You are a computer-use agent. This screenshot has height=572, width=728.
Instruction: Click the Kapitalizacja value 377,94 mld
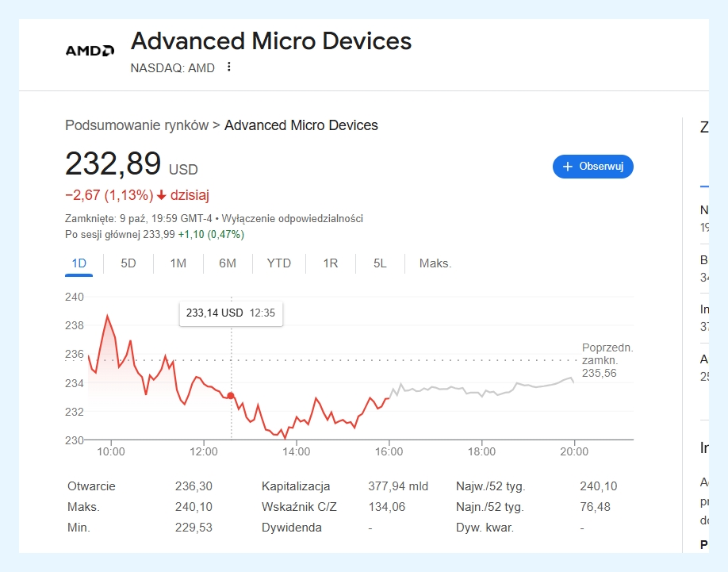tap(398, 486)
